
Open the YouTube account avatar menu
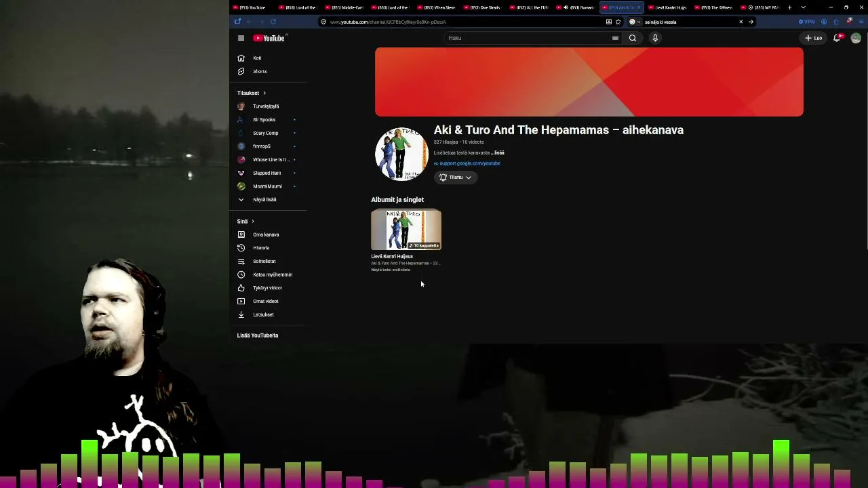[x=856, y=38]
